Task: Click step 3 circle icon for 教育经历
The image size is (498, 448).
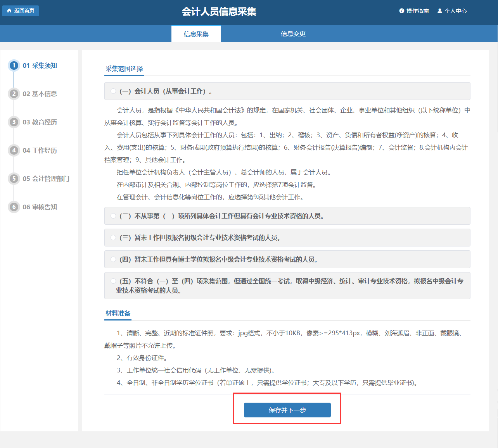Action: click(x=14, y=122)
